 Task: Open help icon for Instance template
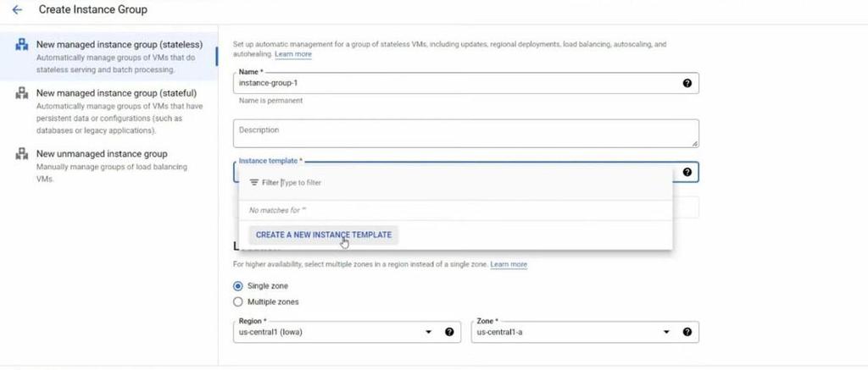[687, 172]
